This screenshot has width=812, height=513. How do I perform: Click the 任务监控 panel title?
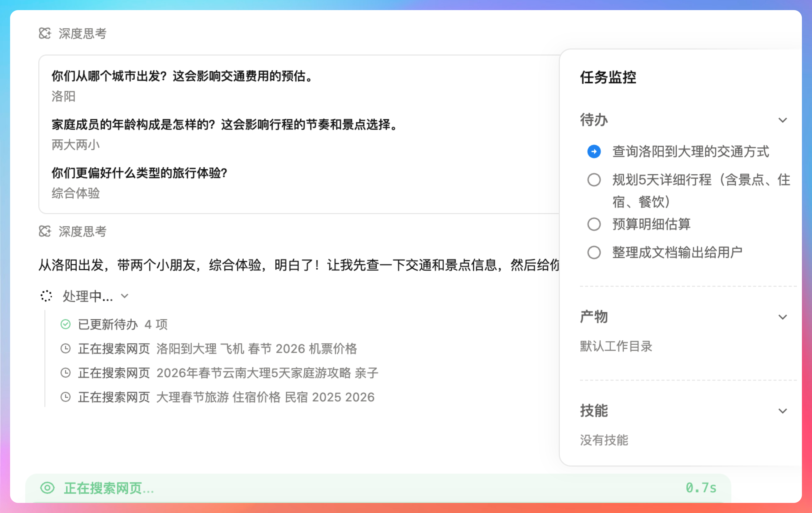pyautogui.click(x=608, y=77)
